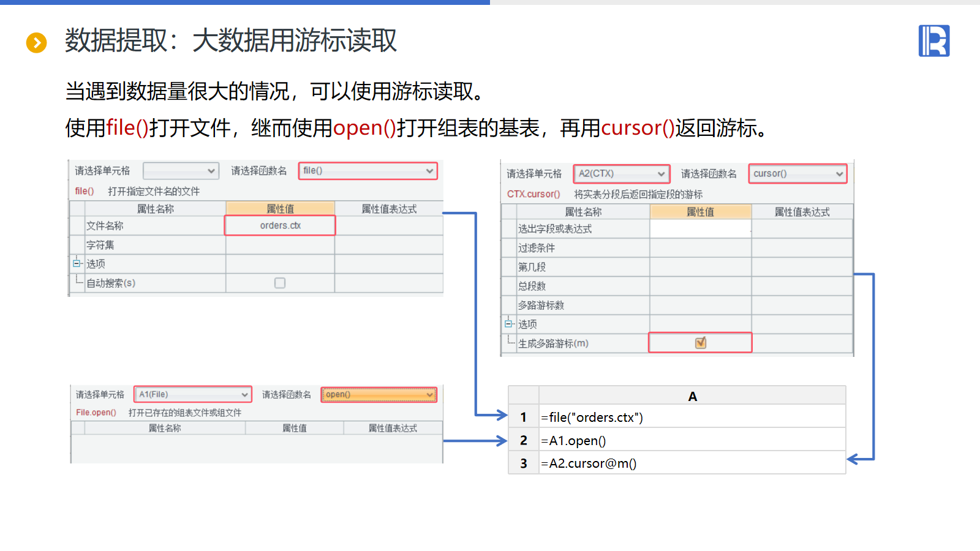Click the orders.ctx file name value
The width and height of the screenshot is (980, 551).
[281, 225]
